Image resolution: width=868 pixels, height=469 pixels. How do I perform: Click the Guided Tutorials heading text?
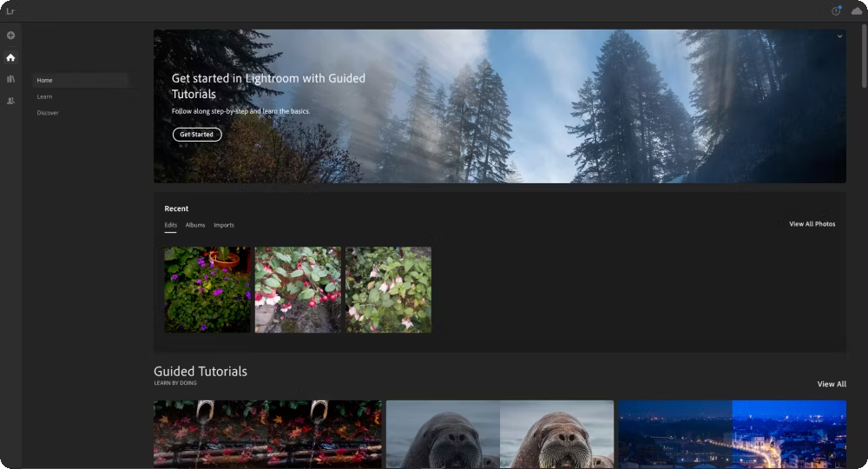pos(201,372)
